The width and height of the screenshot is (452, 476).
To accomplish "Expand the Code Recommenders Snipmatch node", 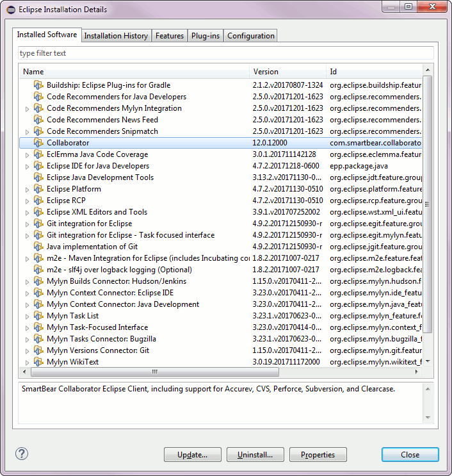I will (27, 132).
